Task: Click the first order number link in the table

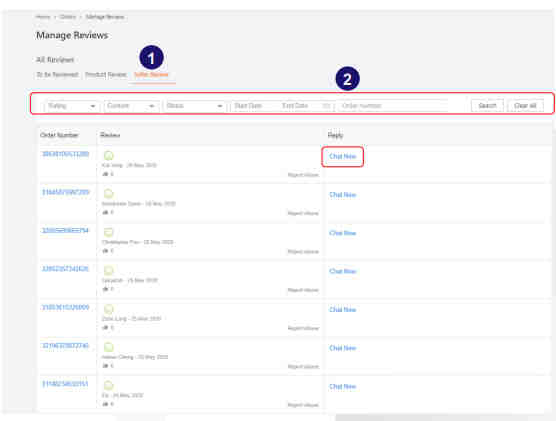Action: coord(66,154)
